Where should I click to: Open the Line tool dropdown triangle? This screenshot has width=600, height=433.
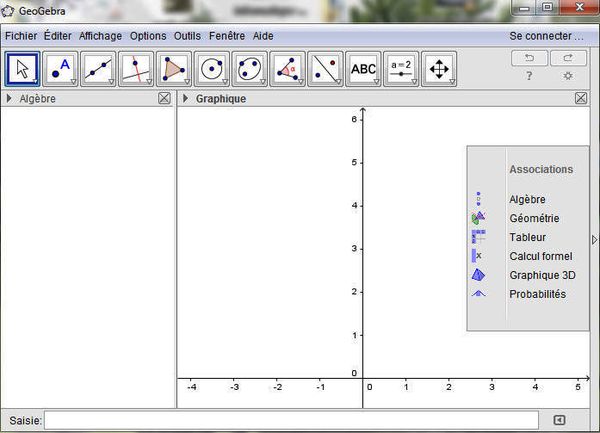coord(111,81)
